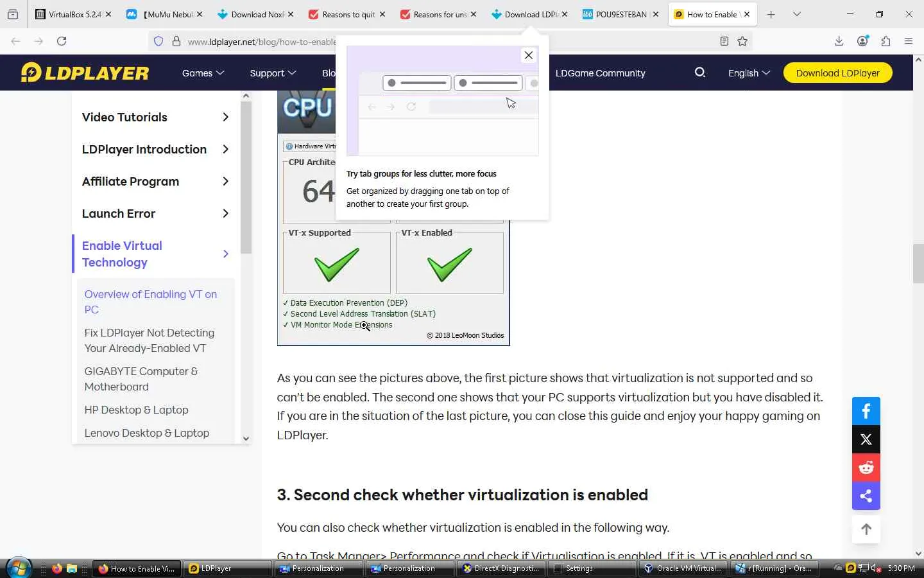924x578 pixels.
Task: Jump back to top with the arrow button
Action: 866,529
